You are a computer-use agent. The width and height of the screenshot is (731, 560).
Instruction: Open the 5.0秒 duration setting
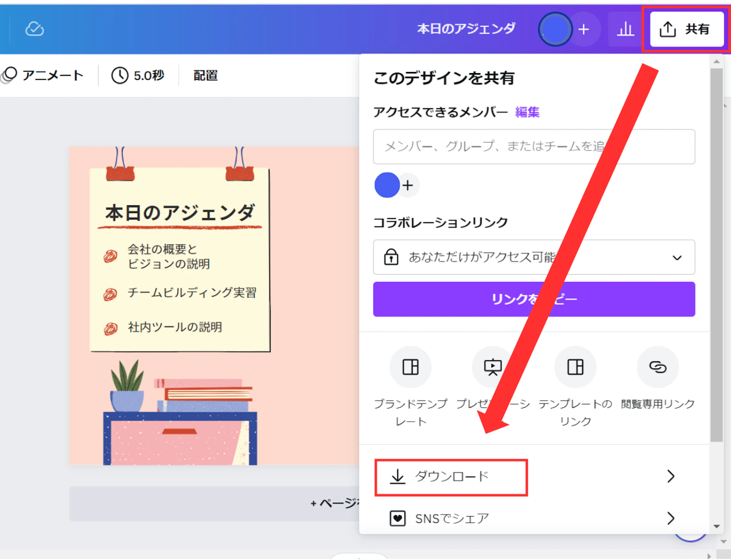point(138,75)
